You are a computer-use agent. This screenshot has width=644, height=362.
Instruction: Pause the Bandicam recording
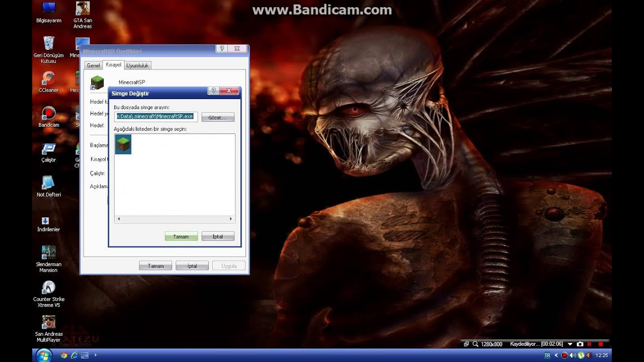pyautogui.click(x=590, y=344)
